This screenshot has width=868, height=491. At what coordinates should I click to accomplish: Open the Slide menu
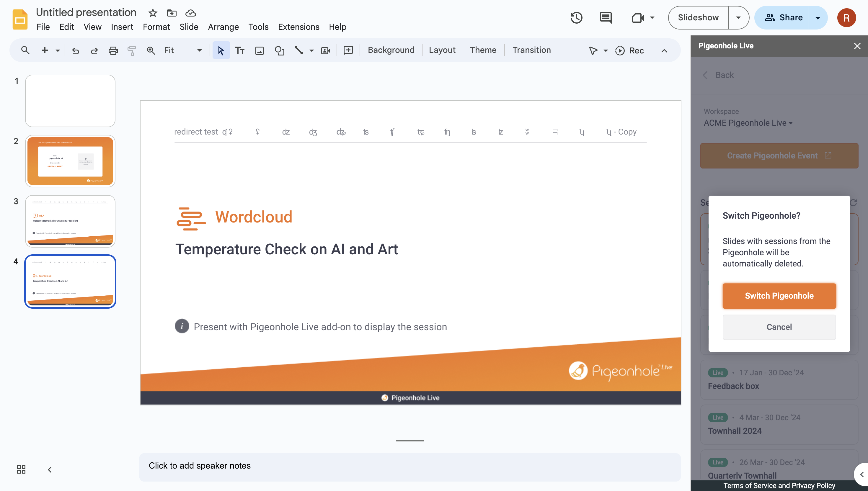[189, 27]
